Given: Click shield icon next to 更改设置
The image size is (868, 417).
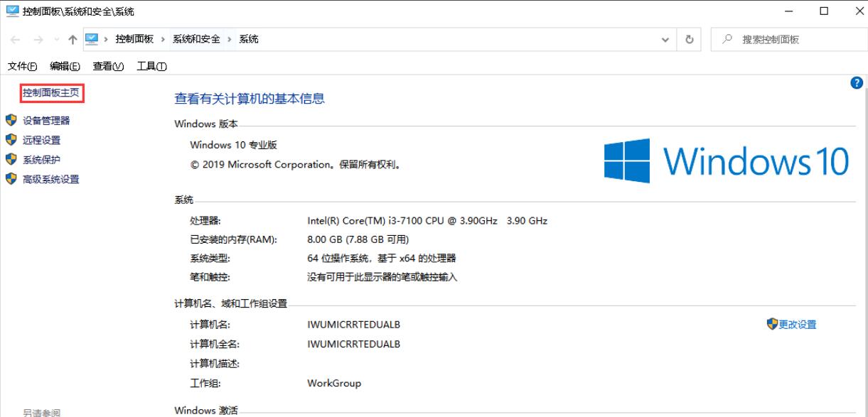Looking at the screenshot, I should point(773,324).
